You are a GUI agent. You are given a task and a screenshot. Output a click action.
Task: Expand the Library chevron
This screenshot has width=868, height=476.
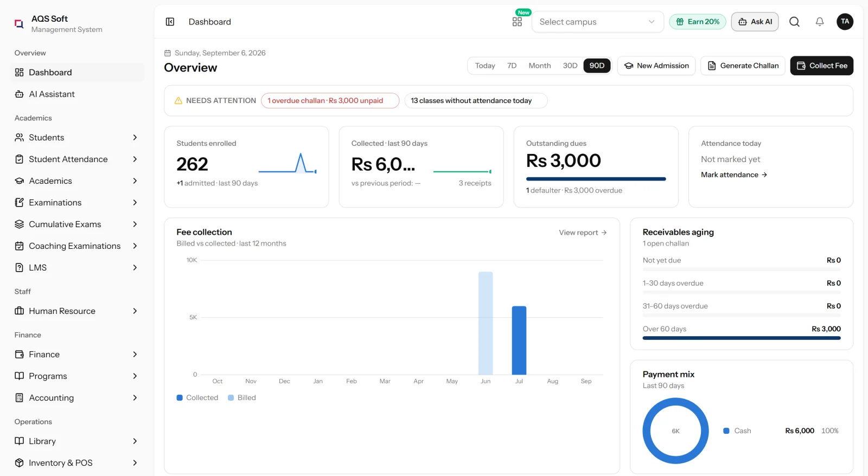(x=135, y=441)
